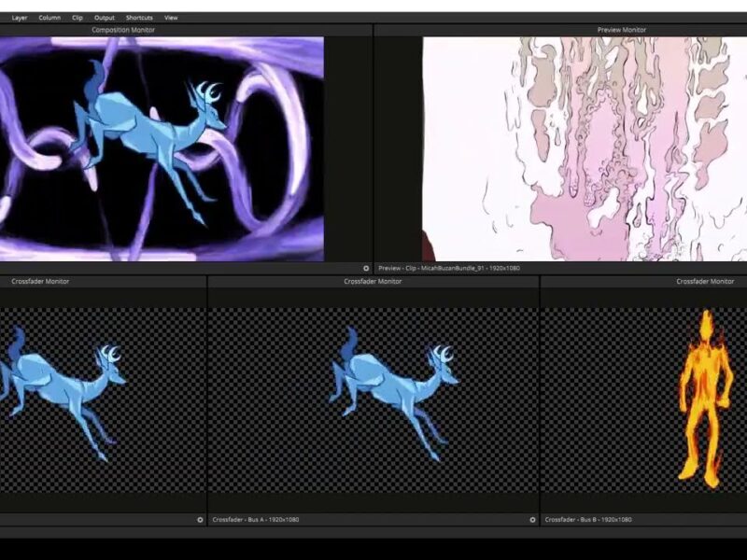Open the Output menu

click(105, 18)
